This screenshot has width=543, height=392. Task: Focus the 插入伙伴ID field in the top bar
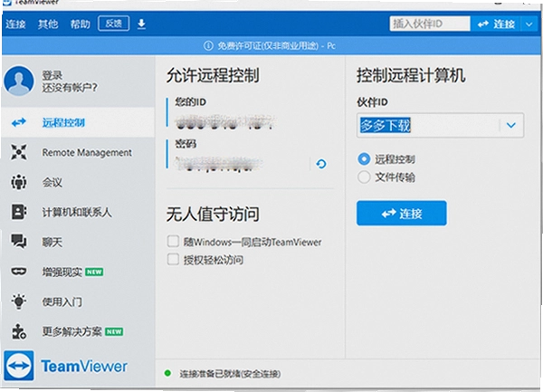(x=429, y=24)
